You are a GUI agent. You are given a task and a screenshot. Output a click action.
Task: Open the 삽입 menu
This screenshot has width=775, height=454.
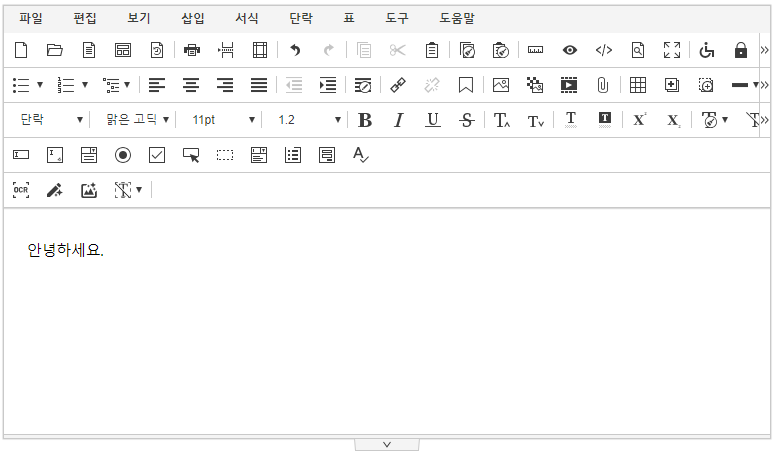(x=193, y=18)
